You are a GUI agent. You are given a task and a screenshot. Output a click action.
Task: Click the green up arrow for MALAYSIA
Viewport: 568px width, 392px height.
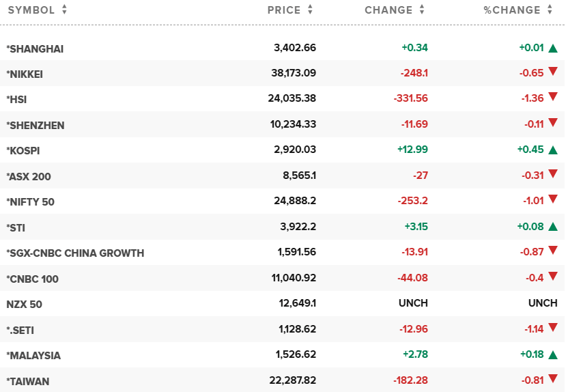(553, 354)
